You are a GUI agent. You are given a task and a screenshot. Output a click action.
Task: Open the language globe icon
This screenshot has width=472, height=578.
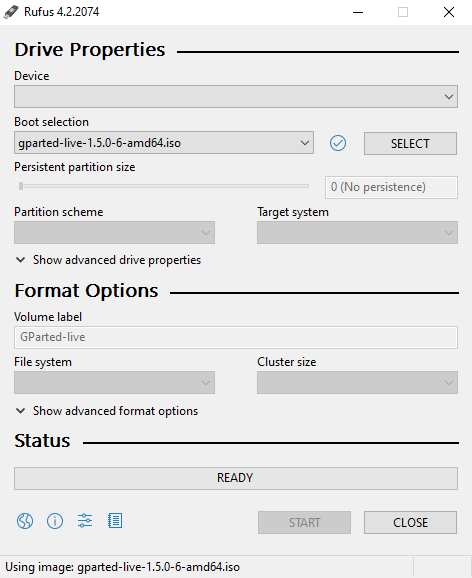pos(25,521)
